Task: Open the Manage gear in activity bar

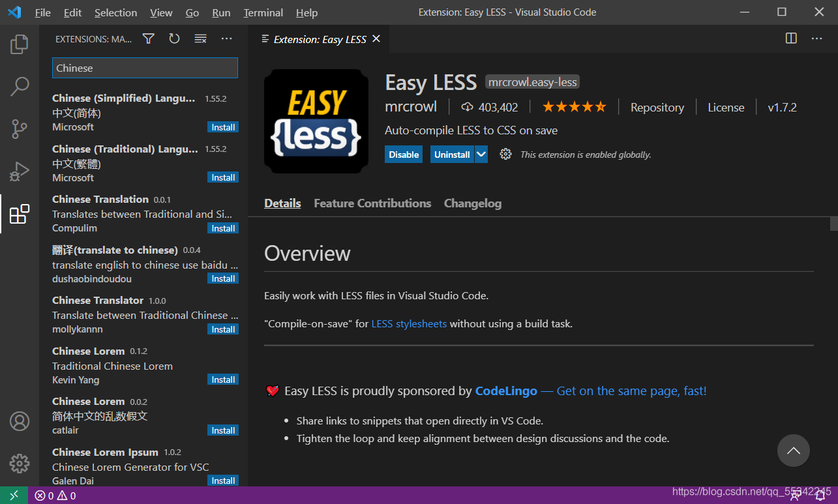Action: point(20,464)
